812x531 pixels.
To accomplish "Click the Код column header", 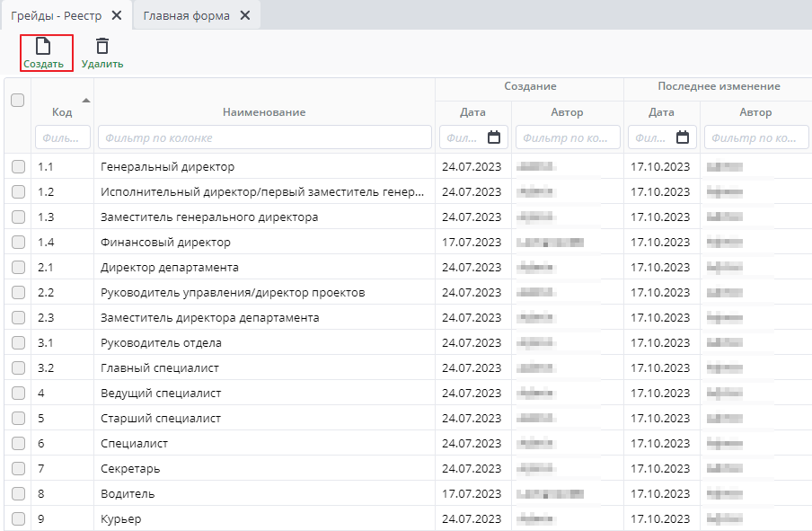I will pos(61,112).
